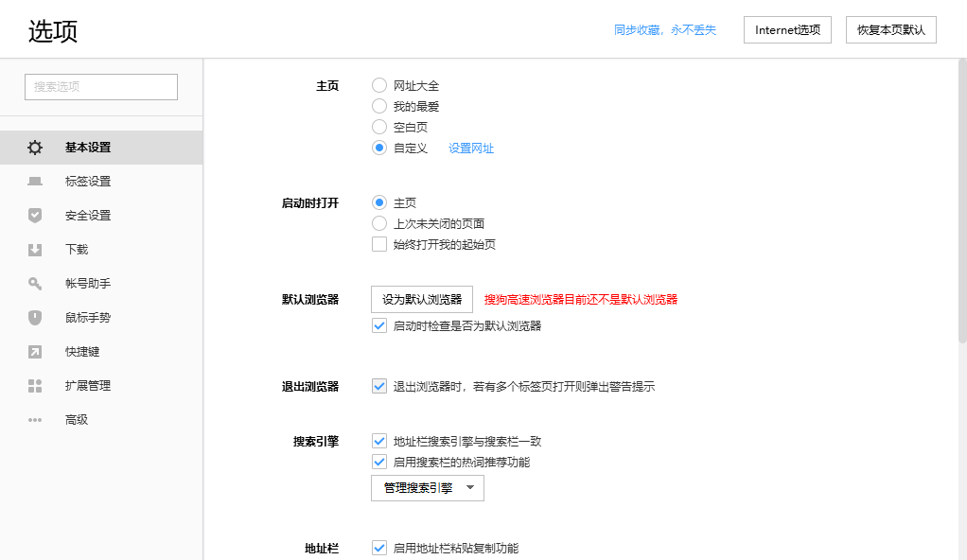This screenshot has width=967, height=560.
Task: Click the 启动时打开 section label
Action: point(310,203)
